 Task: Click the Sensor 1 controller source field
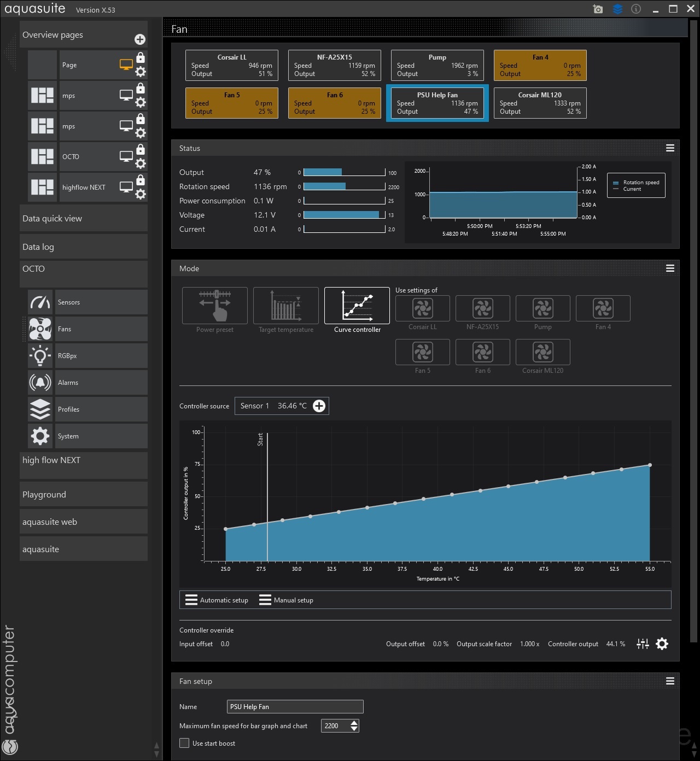(x=282, y=406)
